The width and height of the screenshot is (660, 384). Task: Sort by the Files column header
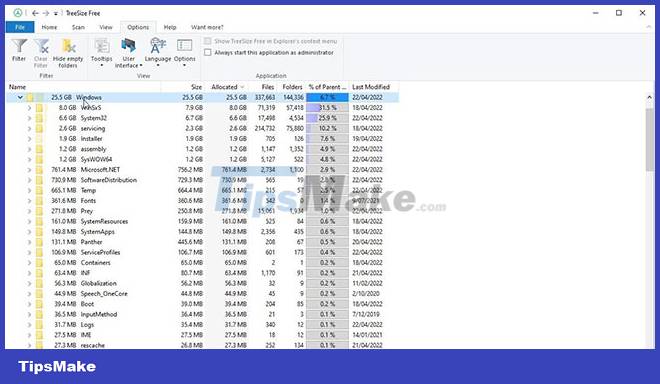(263, 87)
